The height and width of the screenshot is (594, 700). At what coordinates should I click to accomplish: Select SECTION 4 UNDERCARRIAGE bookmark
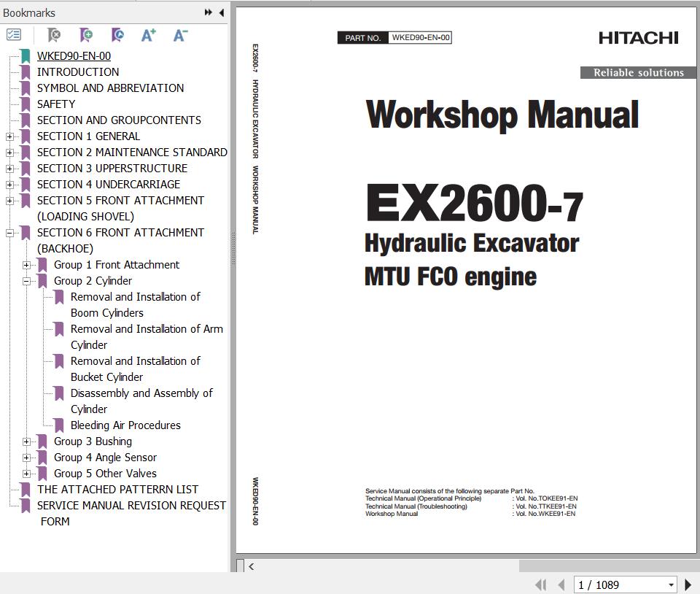point(109,185)
